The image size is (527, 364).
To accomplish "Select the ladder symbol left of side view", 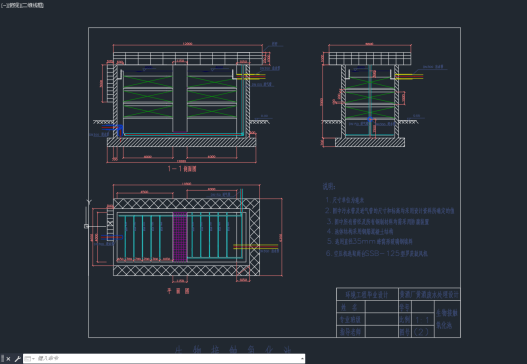I will click(x=110, y=82).
